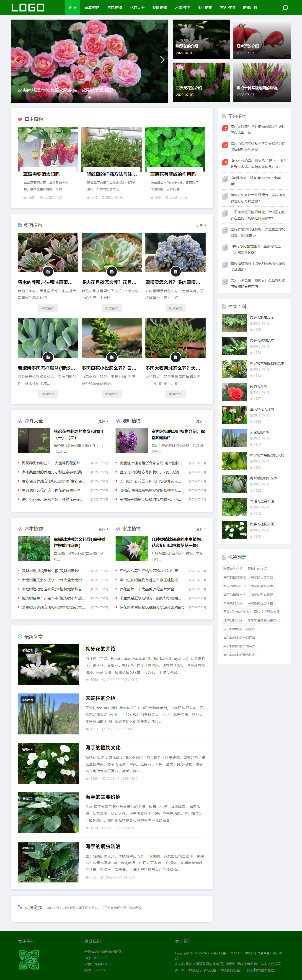This screenshot has width=302, height=980.
Task: Open 多肉植物 navigation menu item
Action: (x=115, y=8)
